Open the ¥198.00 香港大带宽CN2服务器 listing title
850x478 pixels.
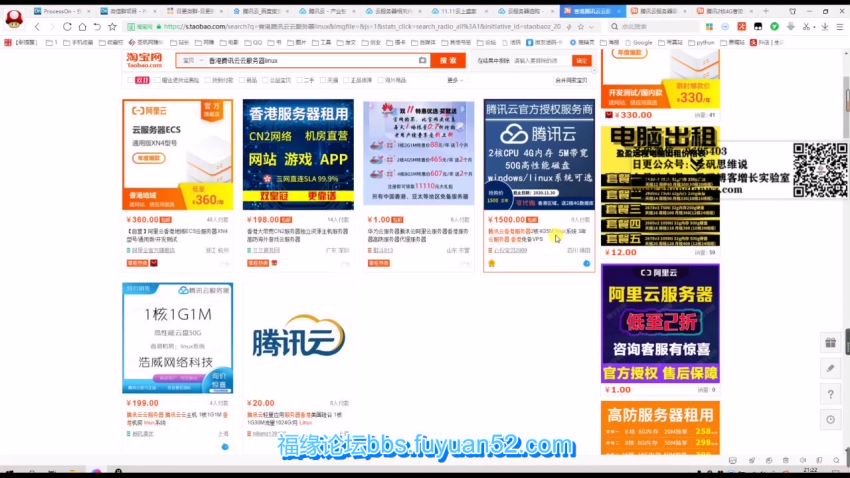[298, 235]
